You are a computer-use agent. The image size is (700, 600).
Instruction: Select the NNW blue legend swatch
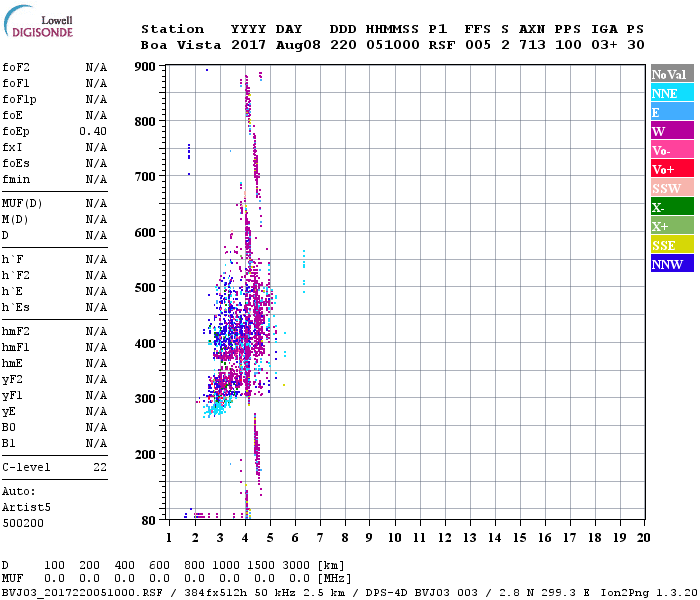672,263
